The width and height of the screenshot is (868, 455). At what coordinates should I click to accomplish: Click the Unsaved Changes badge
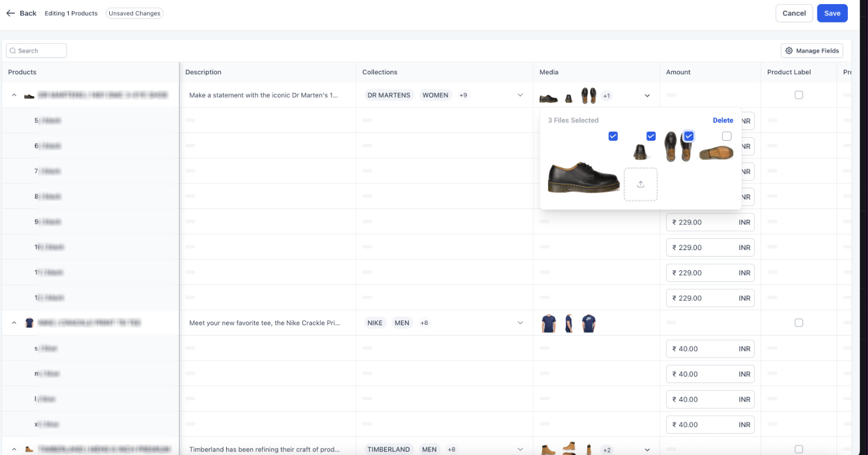(134, 13)
